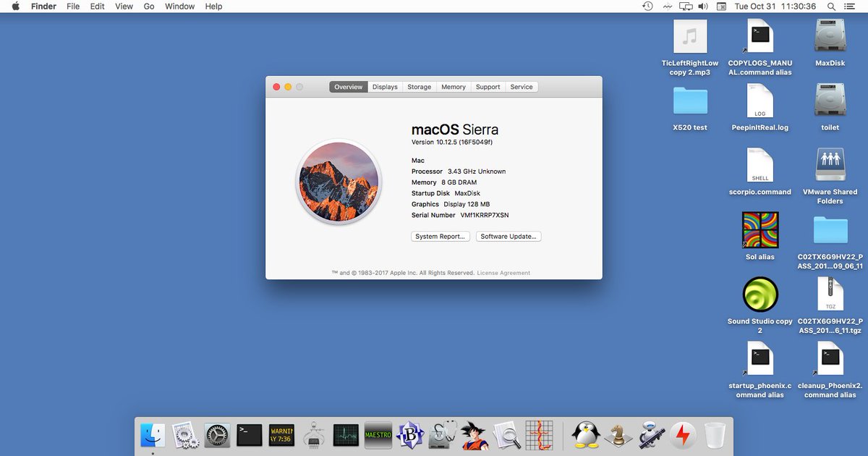Viewport: 868px width, 456px height.
Task: Open the calendar menu bar icon
Action: tap(722, 7)
